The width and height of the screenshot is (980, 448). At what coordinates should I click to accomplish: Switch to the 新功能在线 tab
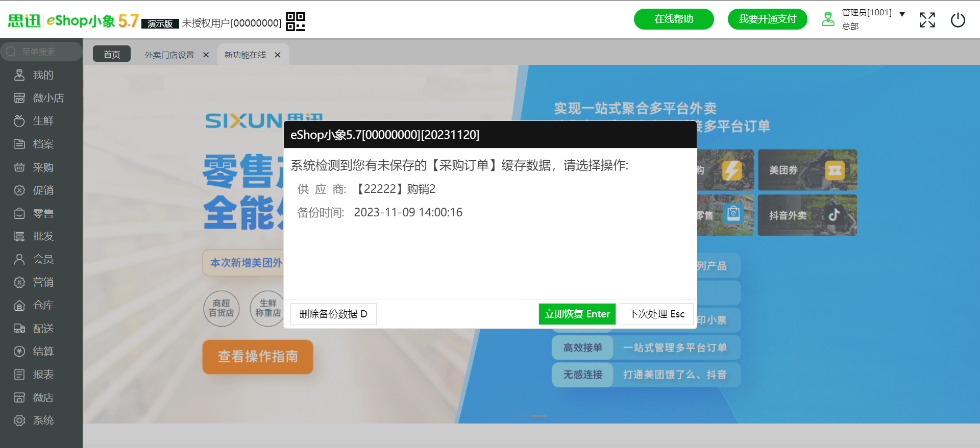point(246,55)
